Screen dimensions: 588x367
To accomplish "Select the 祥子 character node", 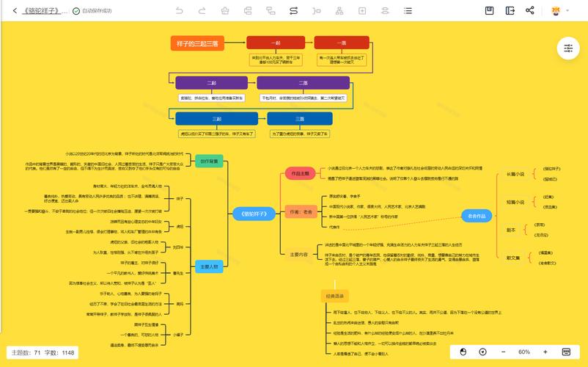I will point(180,198).
